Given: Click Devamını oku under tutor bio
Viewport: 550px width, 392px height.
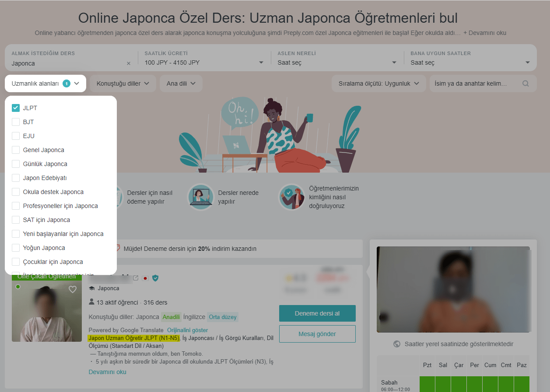Looking at the screenshot, I should [108, 372].
